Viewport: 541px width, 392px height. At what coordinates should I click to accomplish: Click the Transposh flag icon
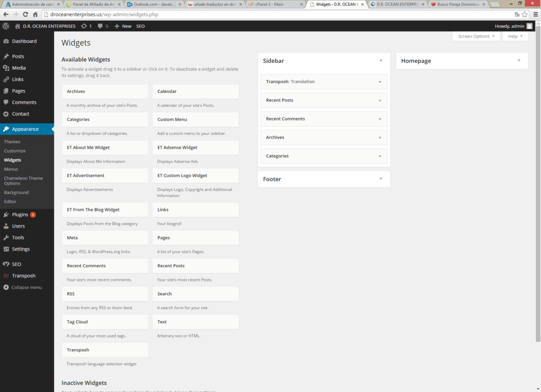coord(6,276)
